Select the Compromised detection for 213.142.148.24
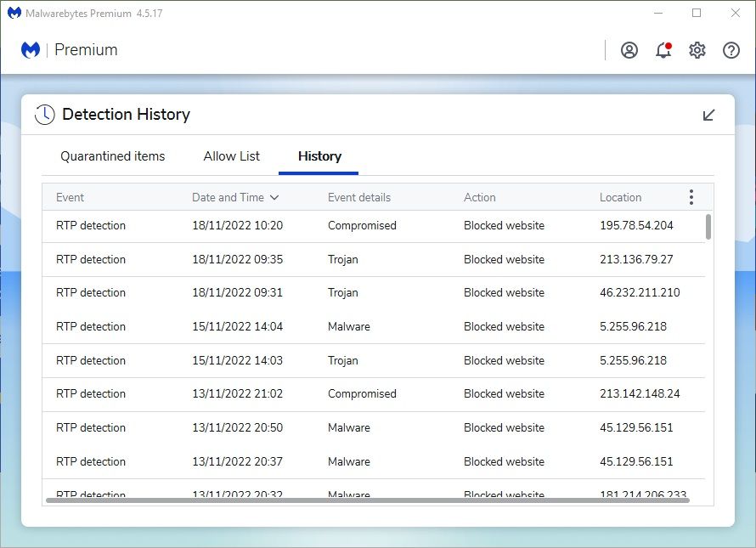 pos(374,394)
